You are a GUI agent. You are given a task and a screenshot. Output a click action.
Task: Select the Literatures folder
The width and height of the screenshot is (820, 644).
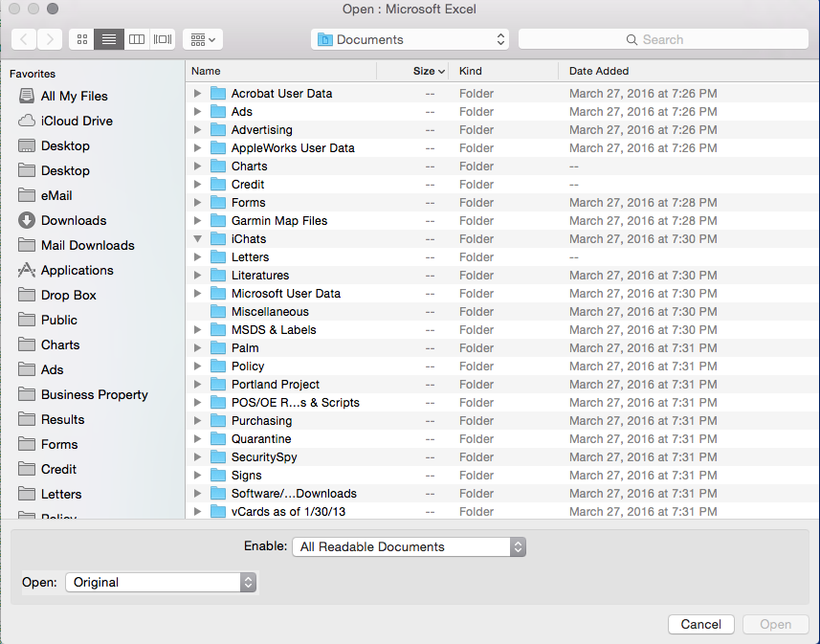pyautogui.click(x=502, y=276)
